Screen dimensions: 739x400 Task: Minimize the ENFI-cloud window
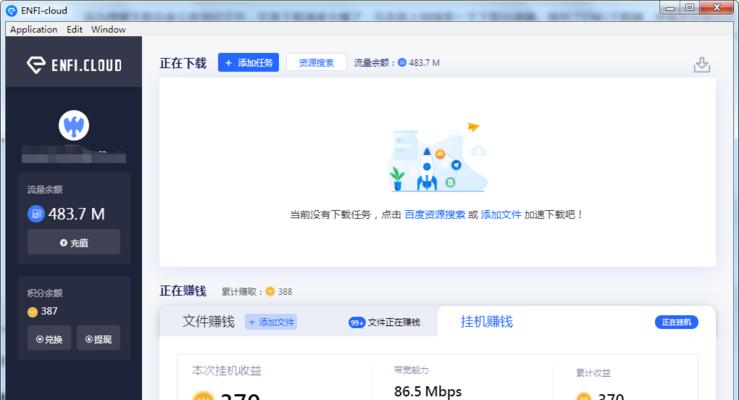670,8
